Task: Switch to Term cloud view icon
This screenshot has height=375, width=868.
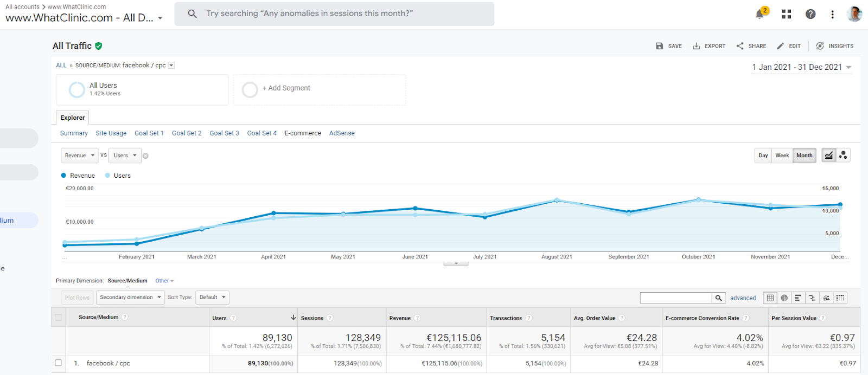Action: pos(826,298)
